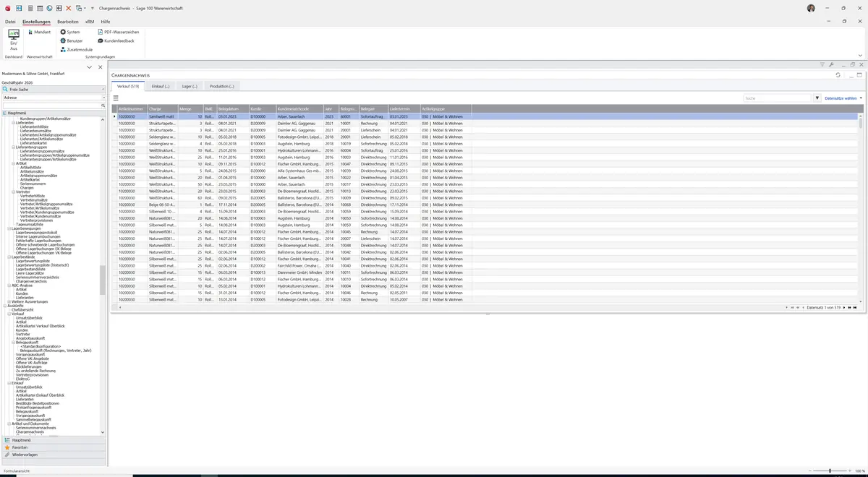Select the Verkauf (519) tab
Screen dimensions: 868x477
[128, 86]
